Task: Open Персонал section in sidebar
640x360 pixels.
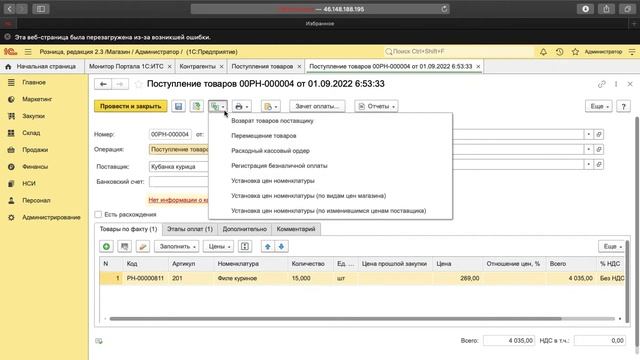Action: tap(36, 200)
